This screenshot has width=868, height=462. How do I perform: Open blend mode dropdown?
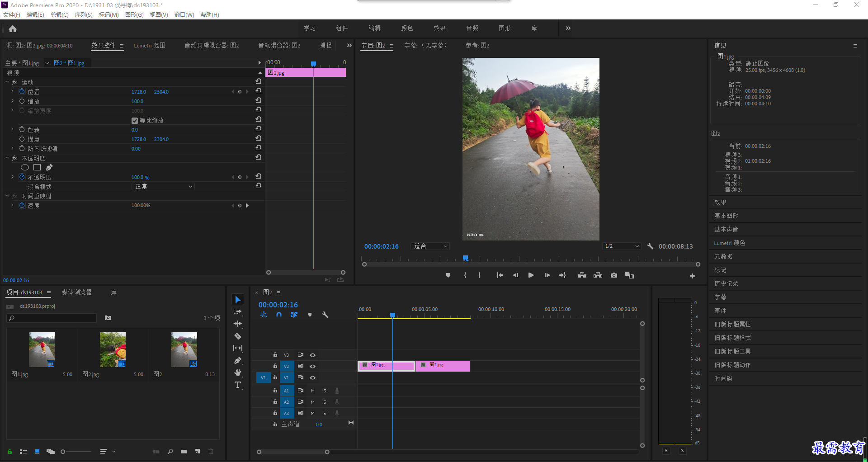(163, 187)
